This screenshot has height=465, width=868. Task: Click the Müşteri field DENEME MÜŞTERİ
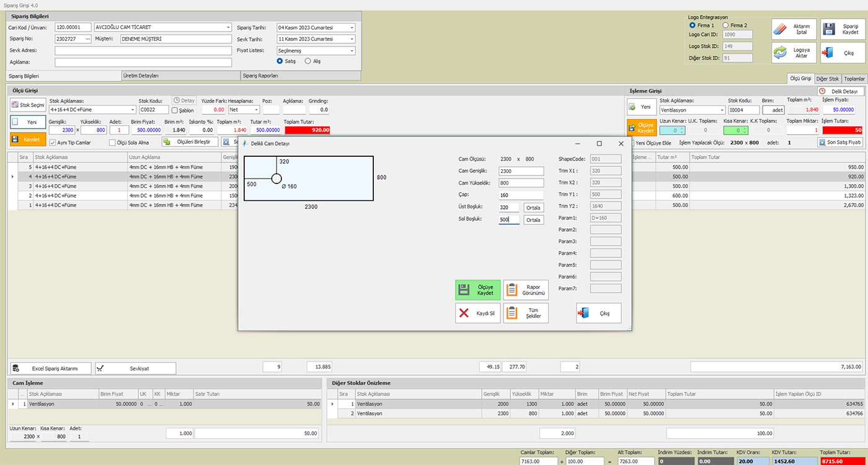(175, 39)
